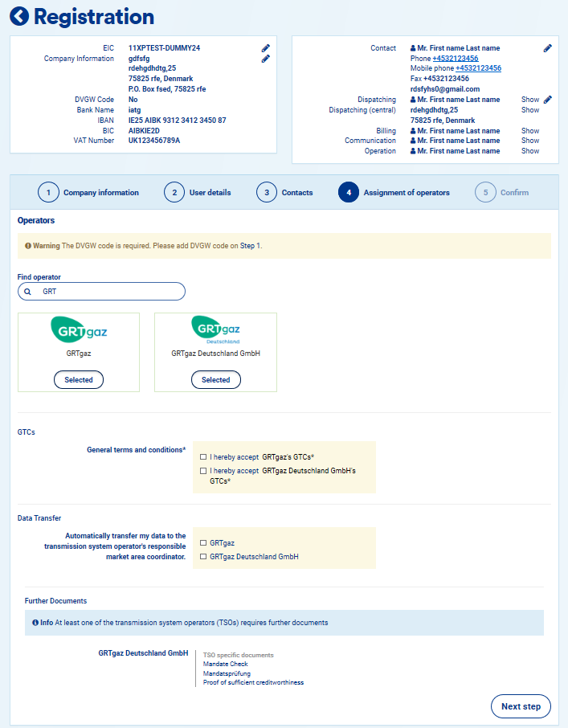Image resolution: width=568 pixels, height=728 pixels.
Task: Click the info icon in Further Documents
Action: click(x=35, y=623)
